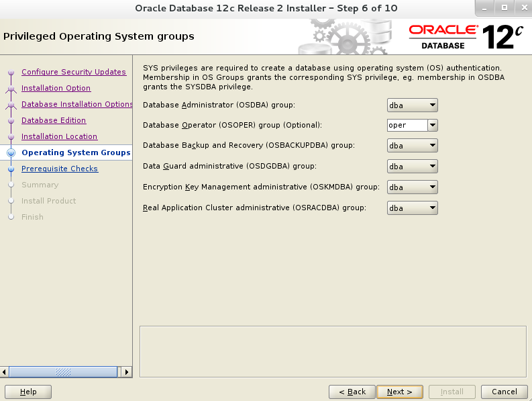
Task: Go to Installation Option step
Action: click(56, 88)
